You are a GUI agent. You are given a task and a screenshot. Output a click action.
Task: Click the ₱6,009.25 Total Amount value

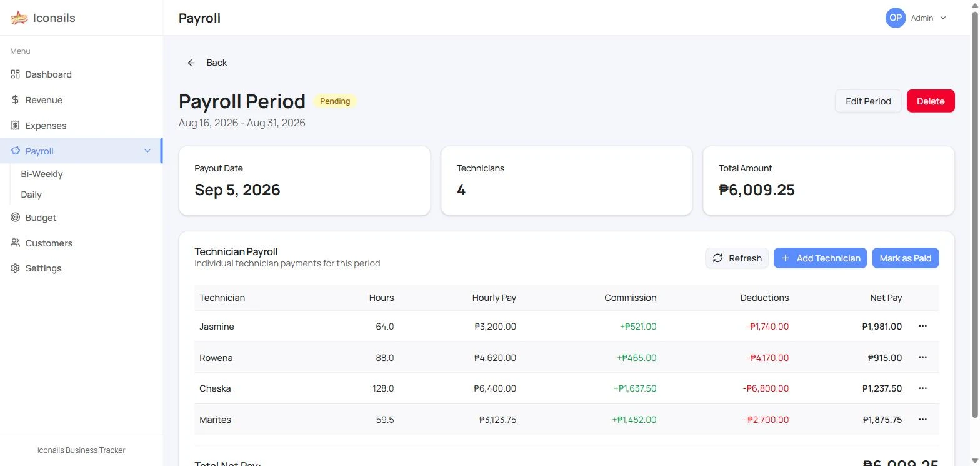[757, 190]
